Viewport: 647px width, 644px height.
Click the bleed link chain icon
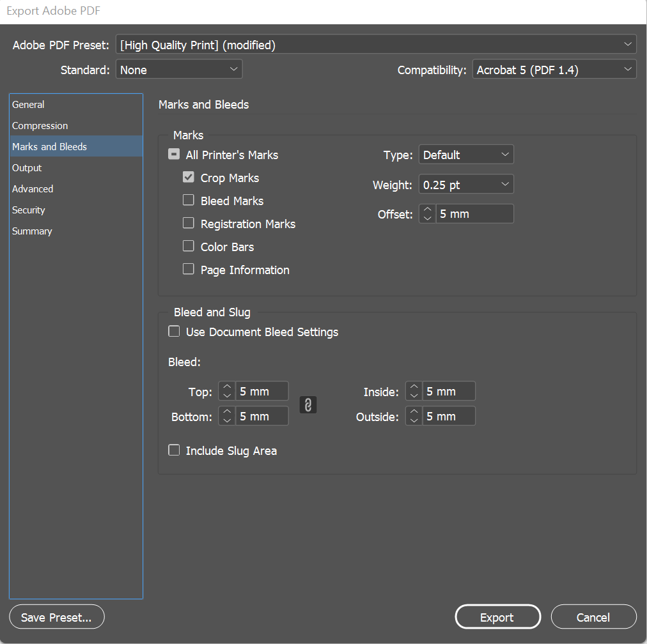(x=308, y=405)
